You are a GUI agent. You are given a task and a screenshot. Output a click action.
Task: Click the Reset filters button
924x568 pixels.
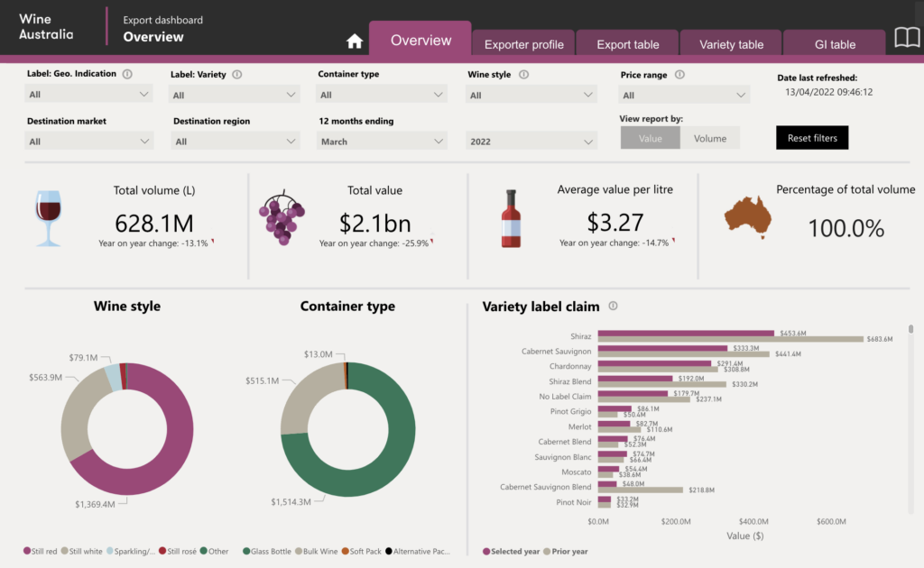(x=811, y=137)
